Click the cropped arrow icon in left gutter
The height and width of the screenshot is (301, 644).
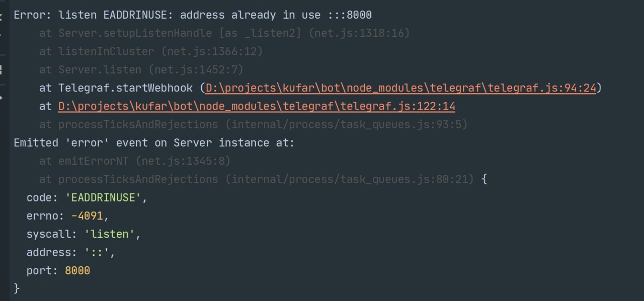point(2,96)
